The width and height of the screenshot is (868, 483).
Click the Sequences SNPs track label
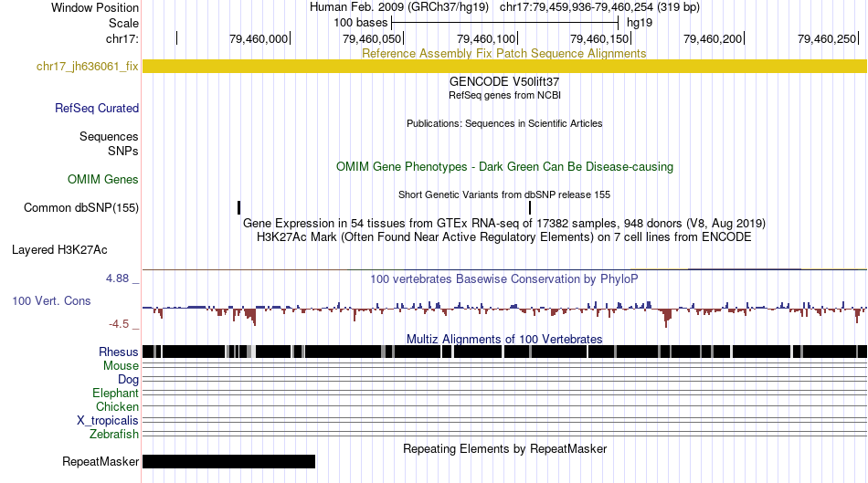click(109, 144)
